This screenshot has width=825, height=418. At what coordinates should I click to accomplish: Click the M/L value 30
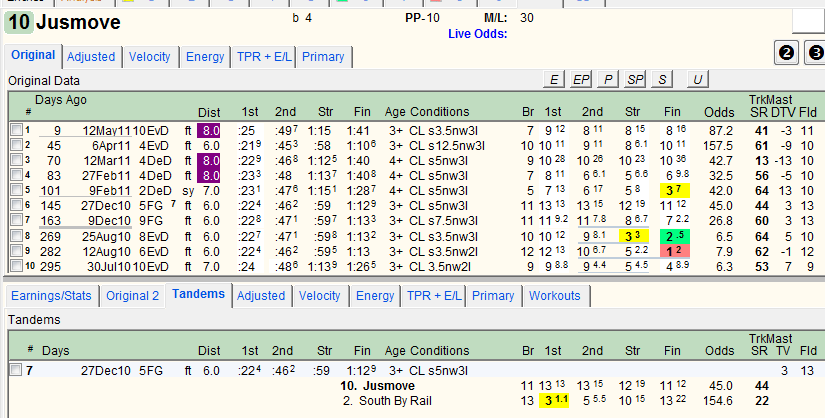(x=527, y=18)
